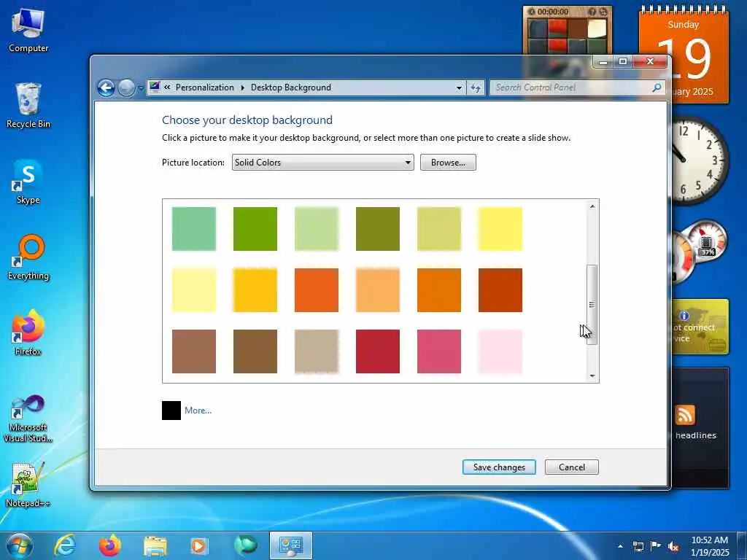Select the bright green color swatch
Screen dimensions: 747x560
coord(255,228)
